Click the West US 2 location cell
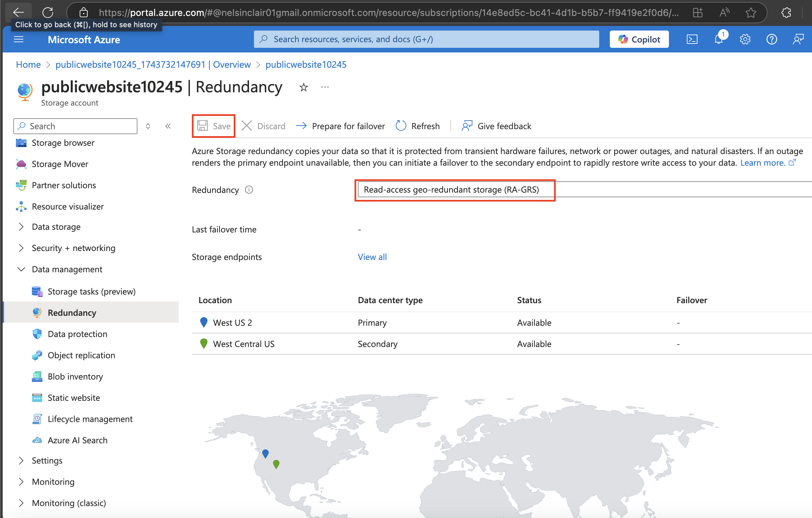The width and height of the screenshot is (812, 518). [x=232, y=323]
